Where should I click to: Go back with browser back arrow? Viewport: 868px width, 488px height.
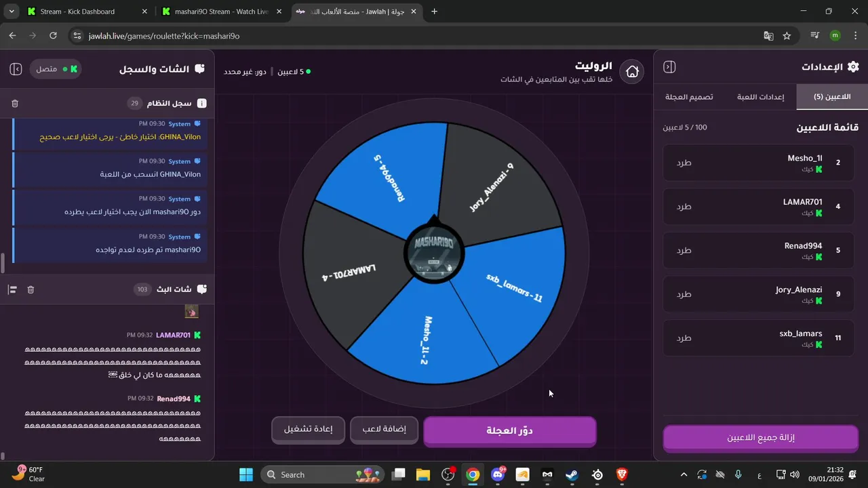click(x=12, y=36)
